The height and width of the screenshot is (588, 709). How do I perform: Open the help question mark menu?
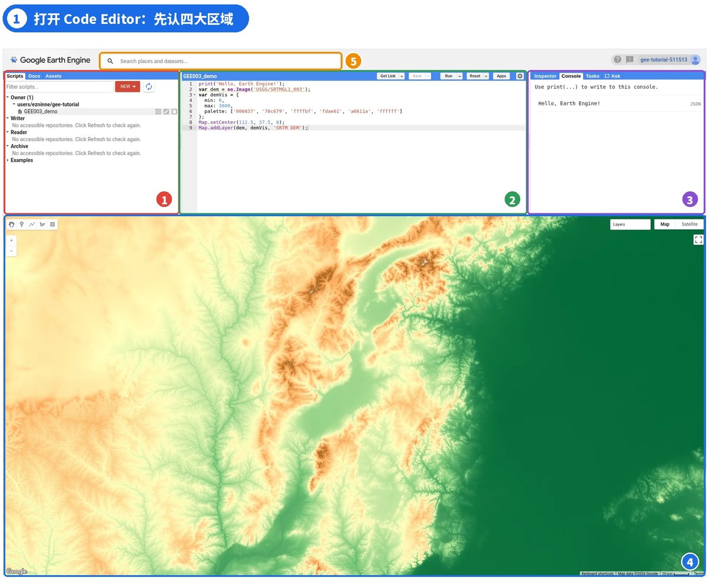pyautogui.click(x=618, y=59)
